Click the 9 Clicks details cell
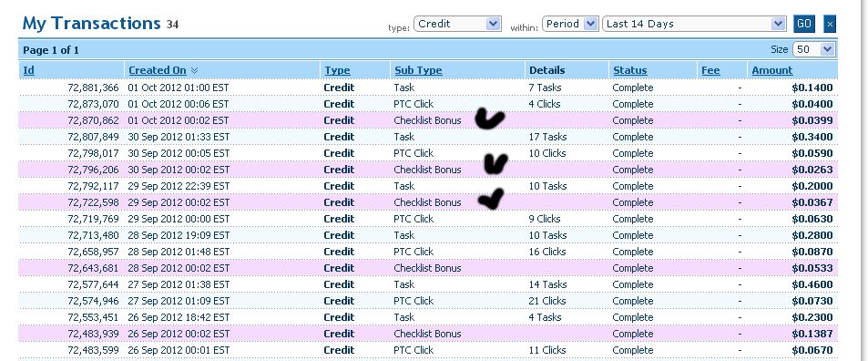 545,219
